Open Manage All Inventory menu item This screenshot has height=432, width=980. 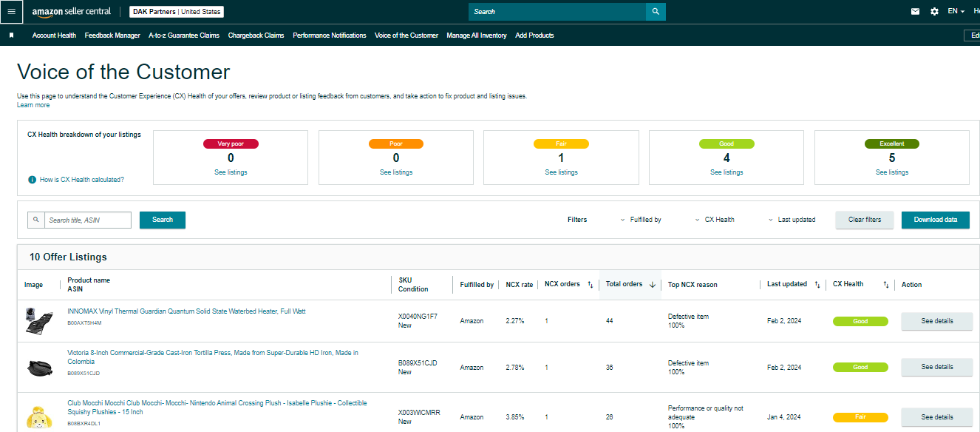coord(477,36)
